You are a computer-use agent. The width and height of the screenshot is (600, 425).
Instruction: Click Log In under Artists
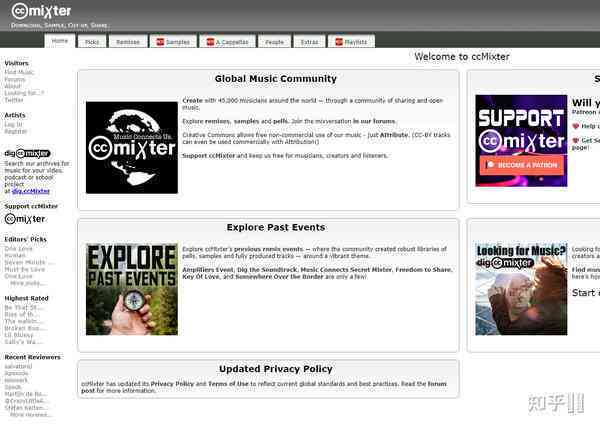(13, 124)
